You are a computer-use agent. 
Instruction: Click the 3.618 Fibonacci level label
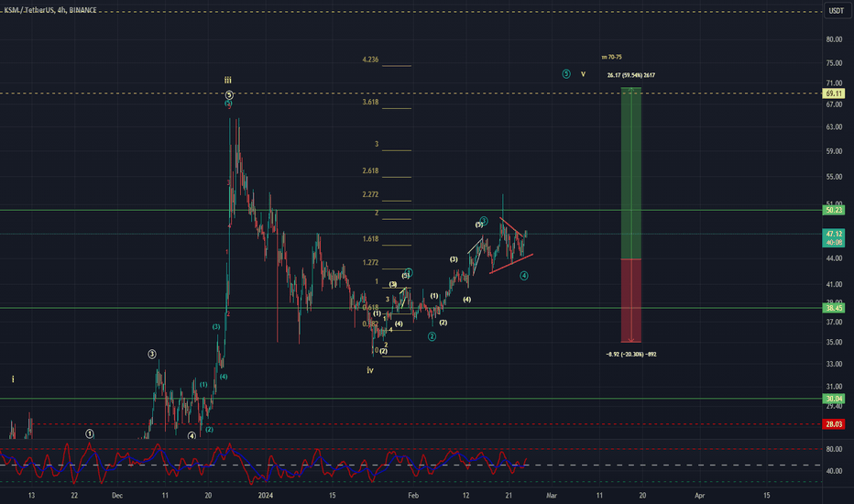click(370, 102)
